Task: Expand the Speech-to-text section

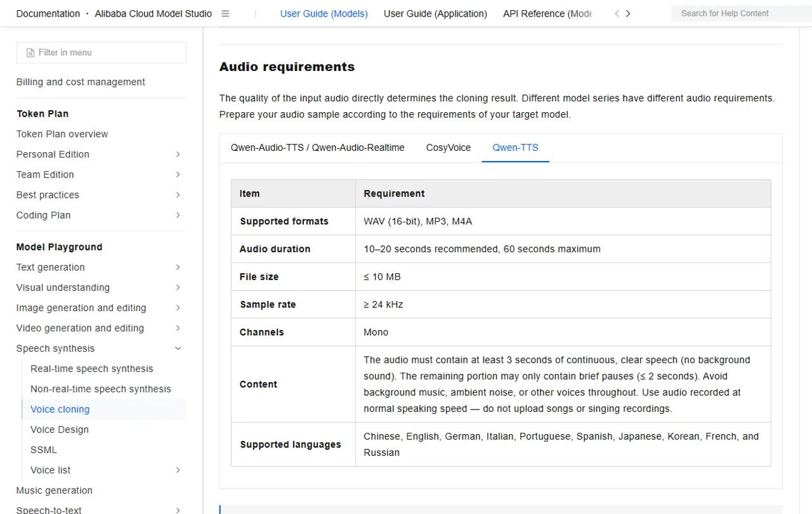Action: click(178, 510)
